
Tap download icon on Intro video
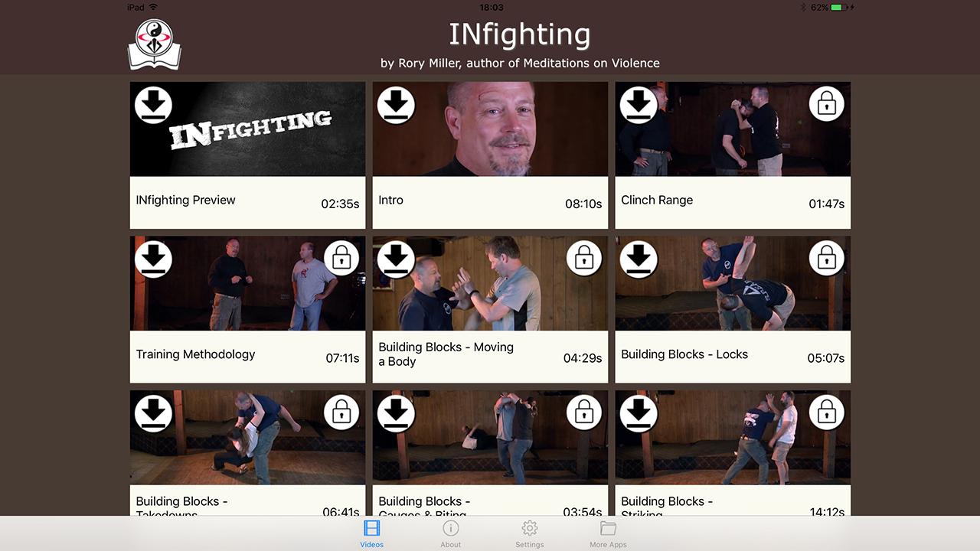396,105
